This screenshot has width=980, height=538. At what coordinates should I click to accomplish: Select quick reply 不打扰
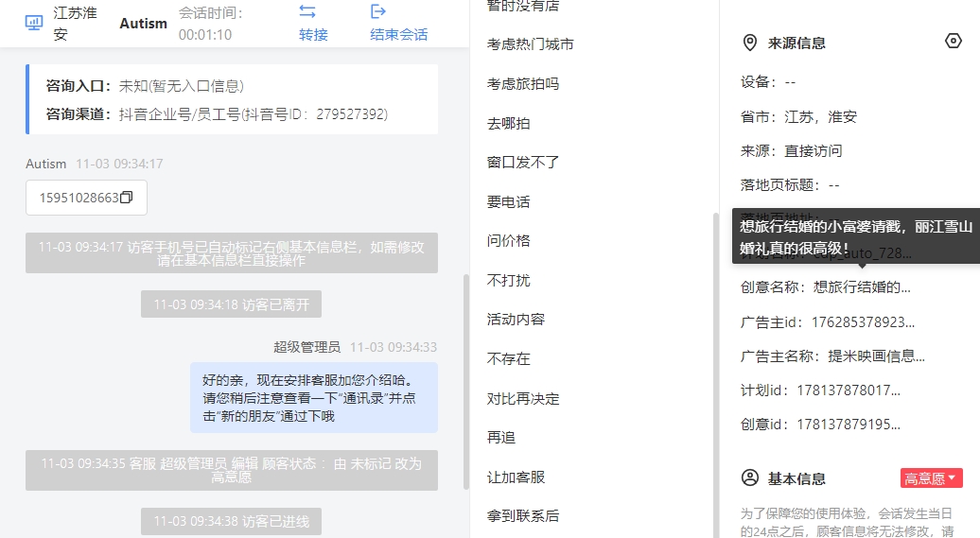coord(508,281)
